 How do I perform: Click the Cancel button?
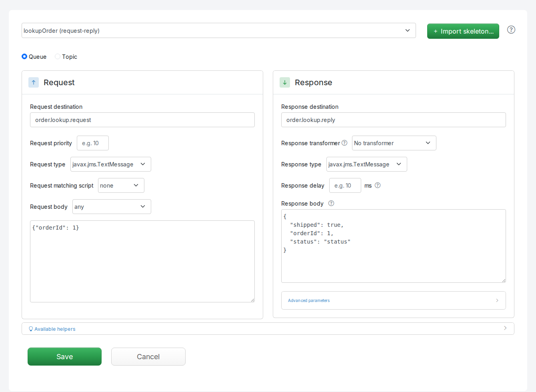[148, 356]
